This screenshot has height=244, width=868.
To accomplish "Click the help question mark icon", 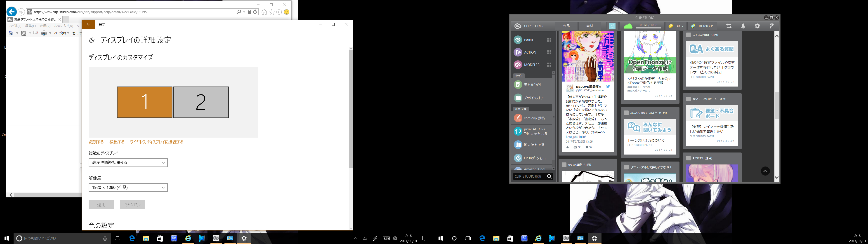I will tap(771, 26).
